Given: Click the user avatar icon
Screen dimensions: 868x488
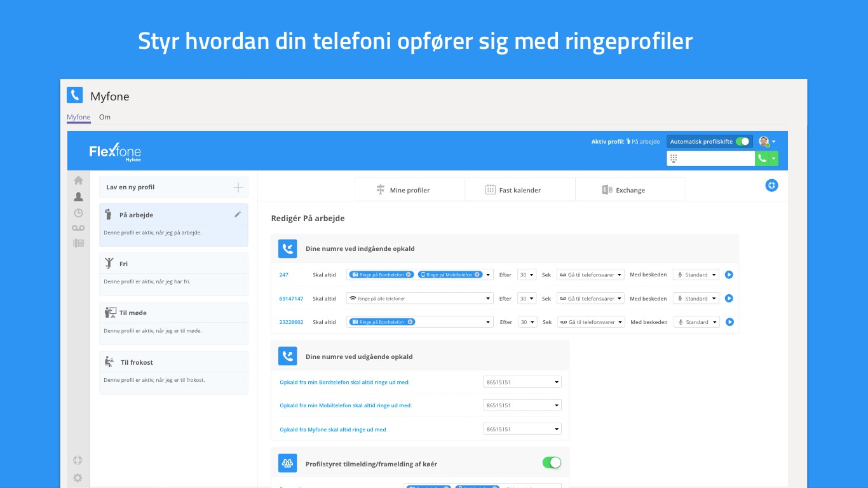Looking at the screenshot, I should pyautogui.click(x=764, y=142).
